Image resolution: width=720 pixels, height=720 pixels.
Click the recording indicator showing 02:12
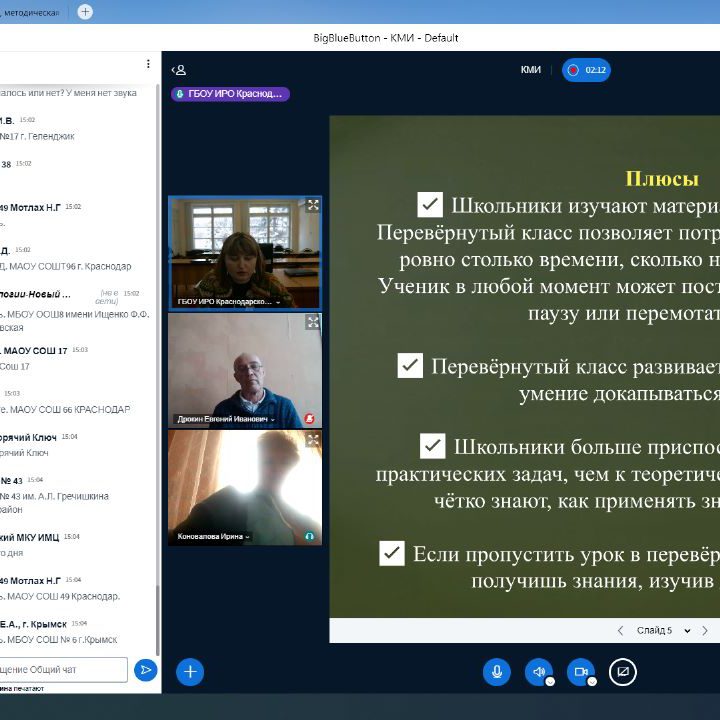click(x=586, y=70)
